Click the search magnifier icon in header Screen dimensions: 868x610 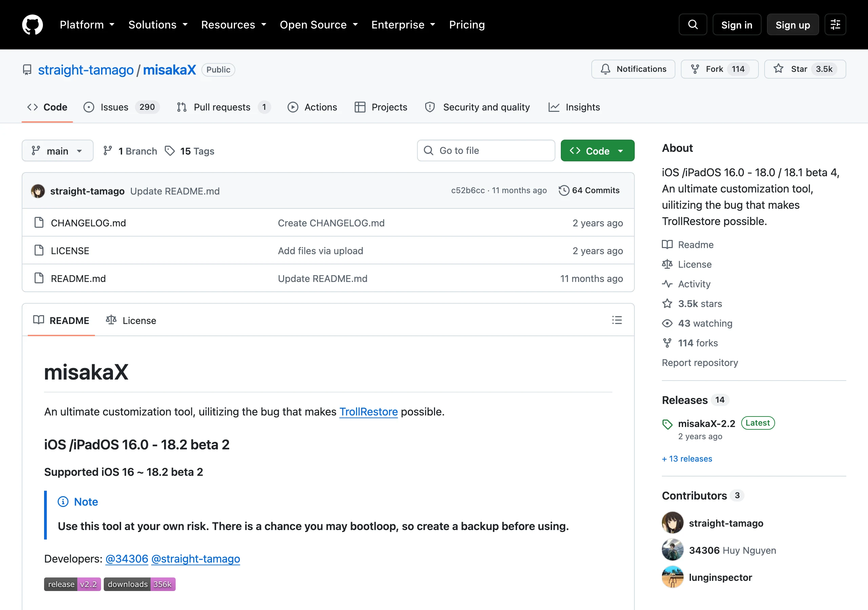tap(693, 24)
